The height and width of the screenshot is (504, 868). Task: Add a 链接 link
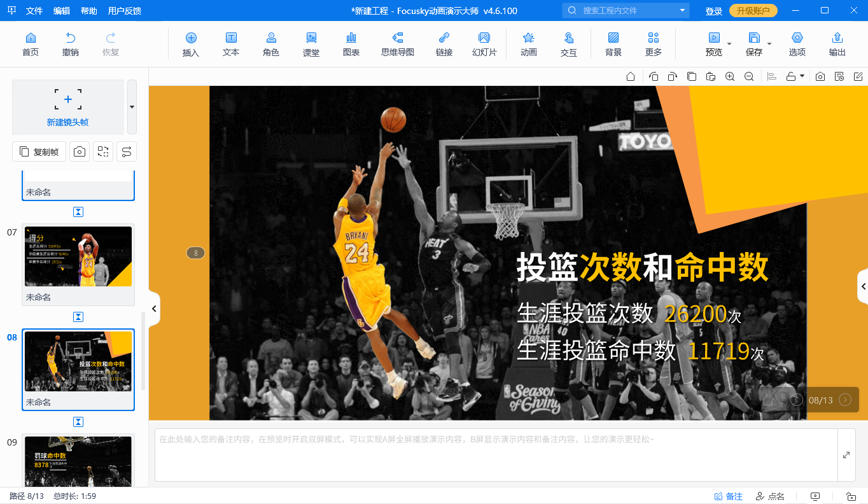pos(444,45)
